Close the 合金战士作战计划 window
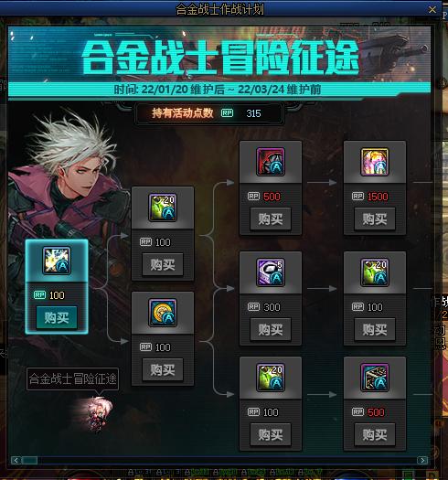 (x=432, y=10)
